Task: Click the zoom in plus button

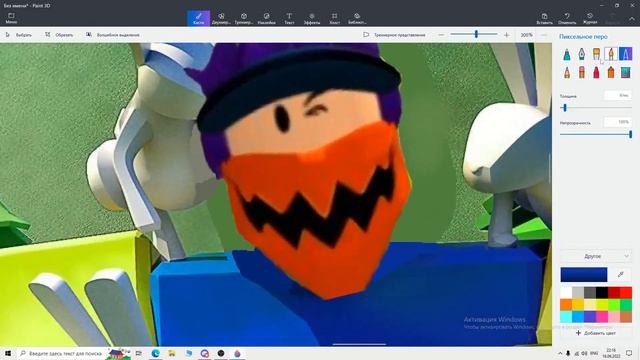Action: 507,35
